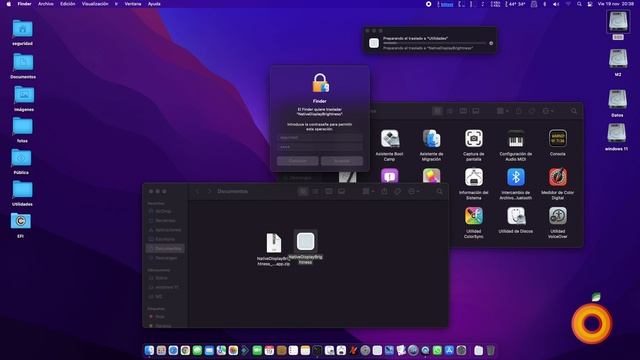The height and width of the screenshot is (360, 640).
Task: Stop the move operation in progress window
Action: (x=491, y=43)
